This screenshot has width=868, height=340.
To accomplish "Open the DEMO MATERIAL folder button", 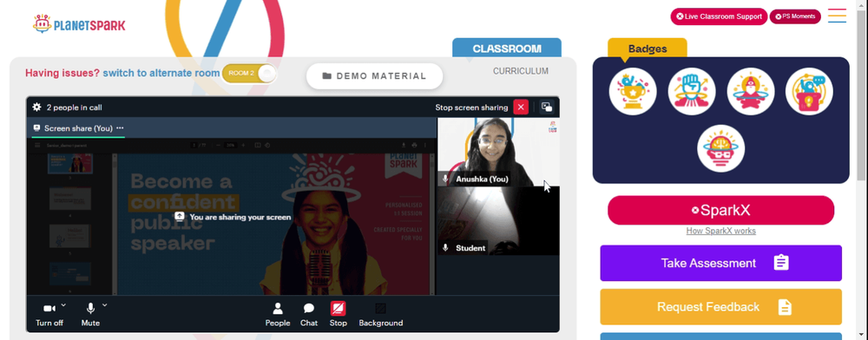I will tap(375, 76).
